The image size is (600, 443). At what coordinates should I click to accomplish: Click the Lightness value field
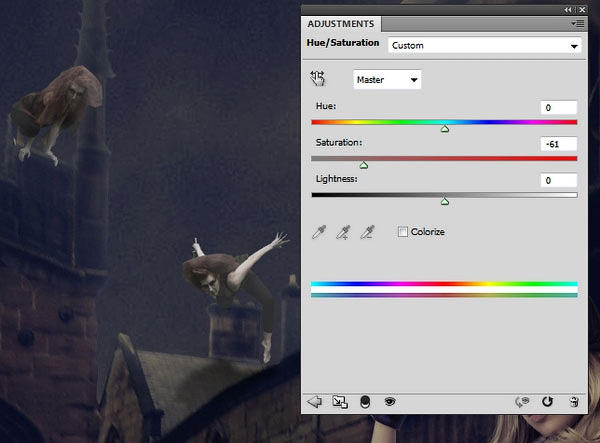click(x=559, y=180)
